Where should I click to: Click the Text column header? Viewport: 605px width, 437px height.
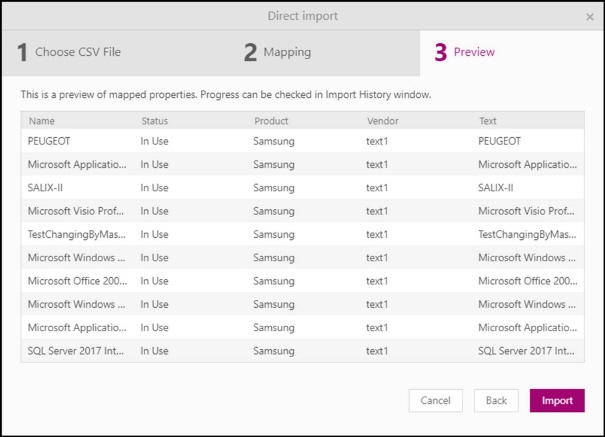pos(488,121)
